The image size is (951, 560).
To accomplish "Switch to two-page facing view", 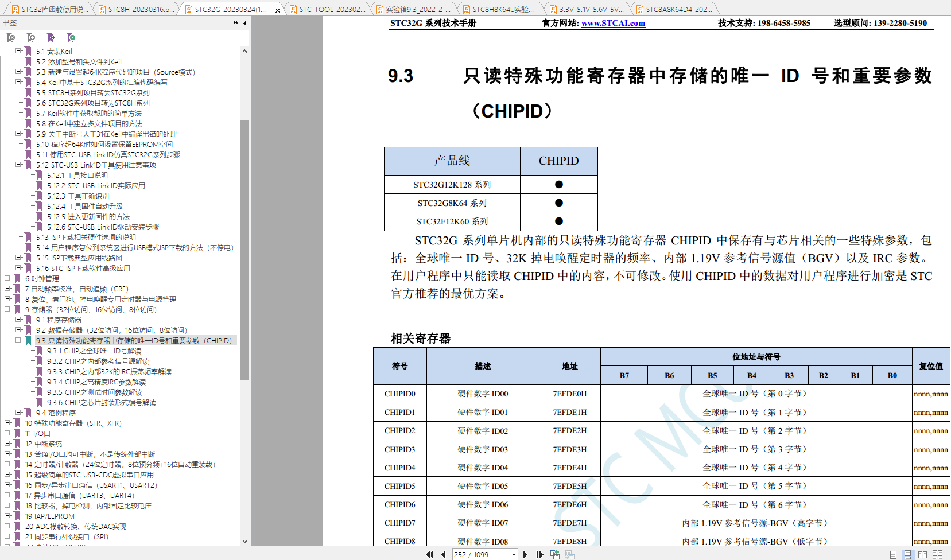I will tap(922, 555).
